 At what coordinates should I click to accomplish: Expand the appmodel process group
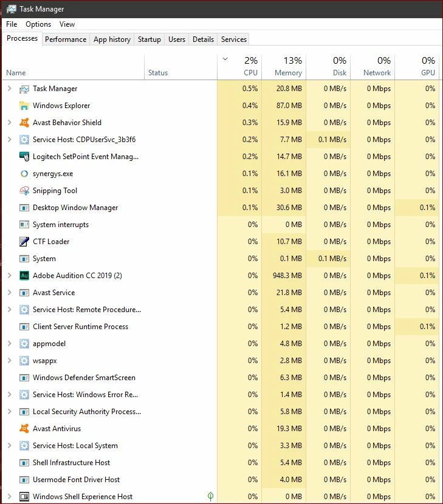(x=10, y=344)
